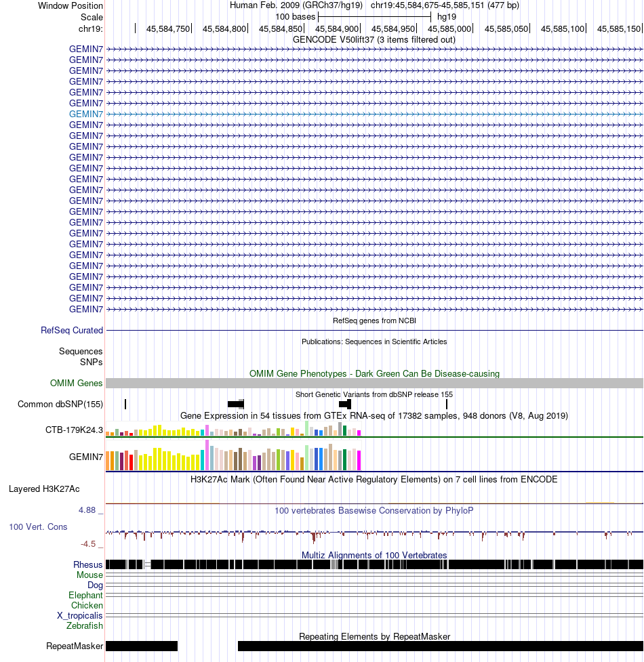Click the Scale label
644x662 pixels.
click(92, 18)
